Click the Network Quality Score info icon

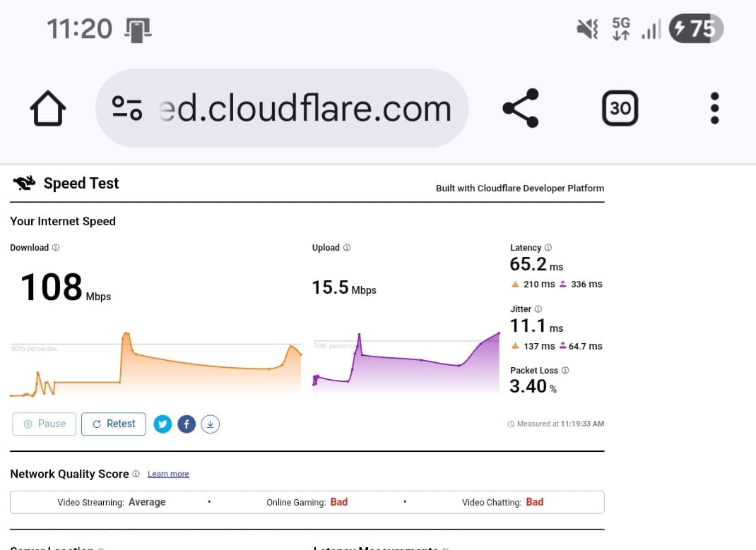(x=136, y=474)
